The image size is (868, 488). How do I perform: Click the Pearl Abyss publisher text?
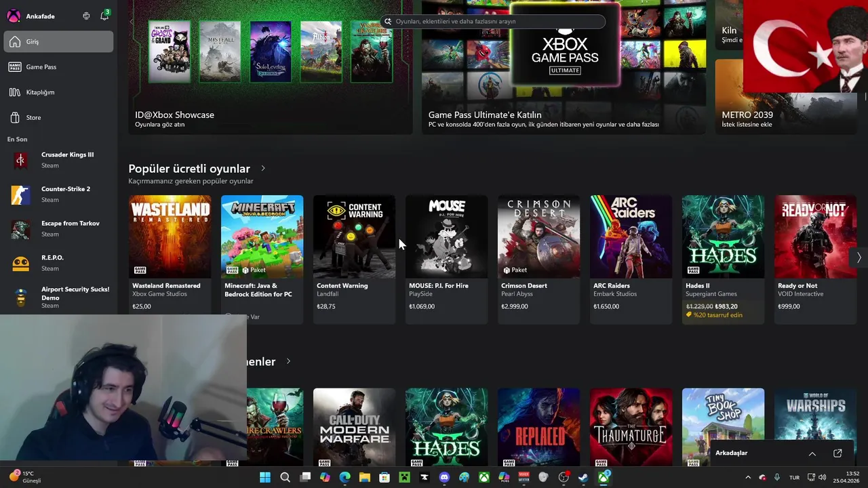(x=517, y=294)
